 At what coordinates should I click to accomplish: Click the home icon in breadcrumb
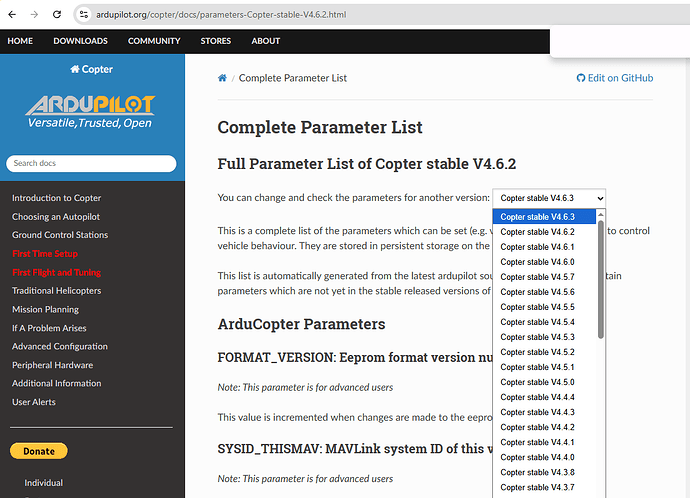(x=222, y=78)
